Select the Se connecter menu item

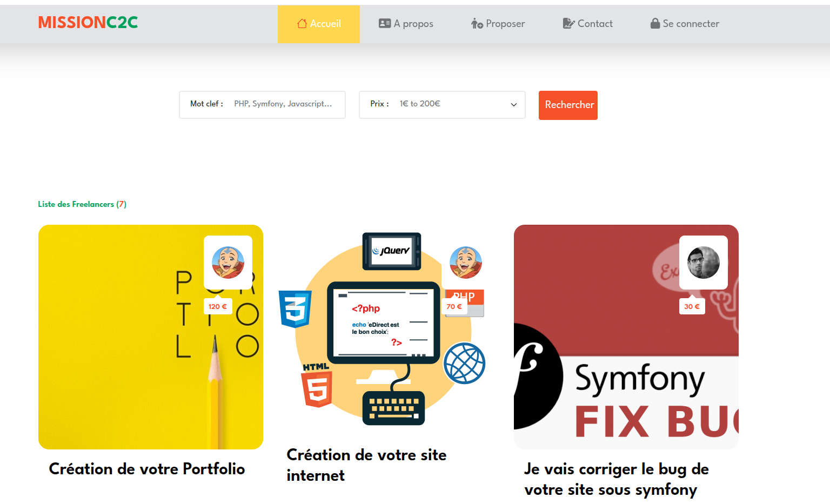pos(685,24)
